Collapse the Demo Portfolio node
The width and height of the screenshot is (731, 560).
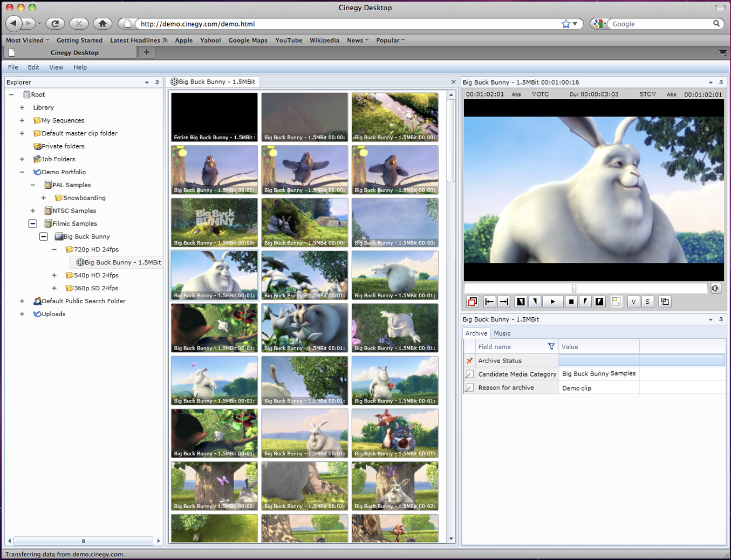22,172
